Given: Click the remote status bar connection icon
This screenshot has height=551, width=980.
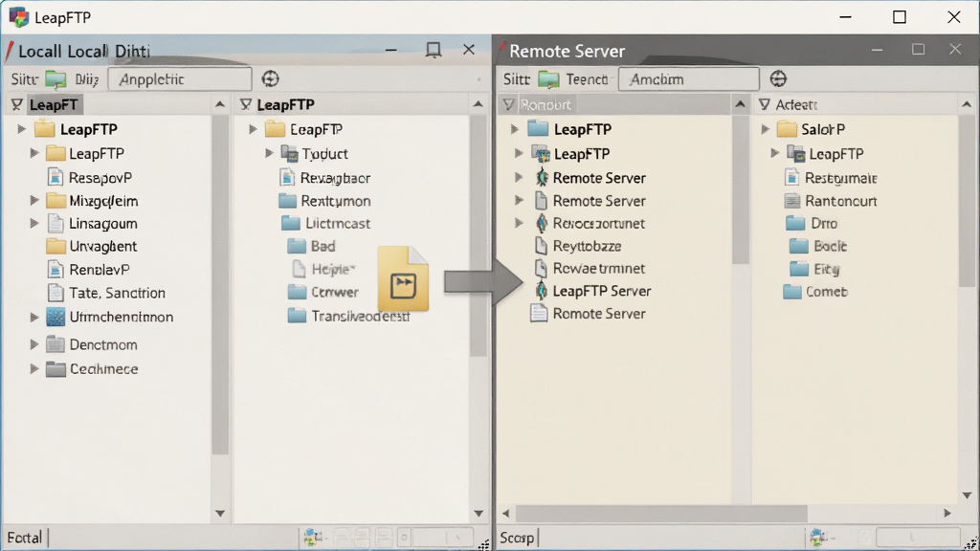Looking at the screenshot, I should (817, 537).
